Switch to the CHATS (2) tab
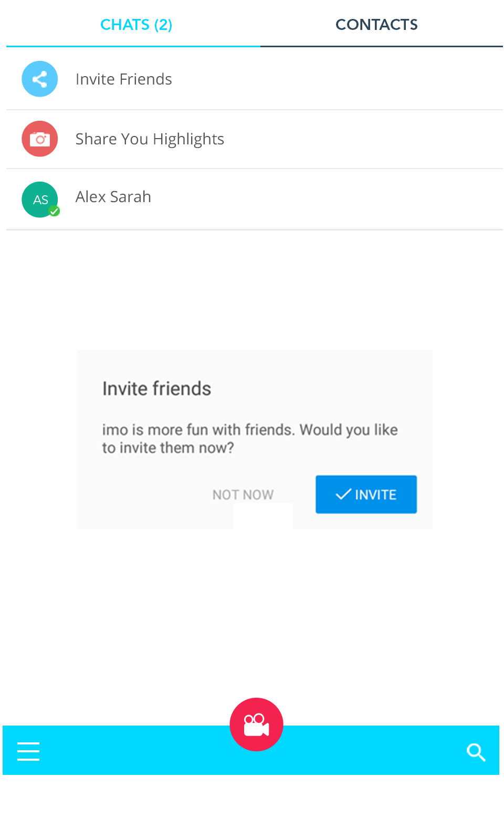504x840 pixels. click(x=136, y=25)
